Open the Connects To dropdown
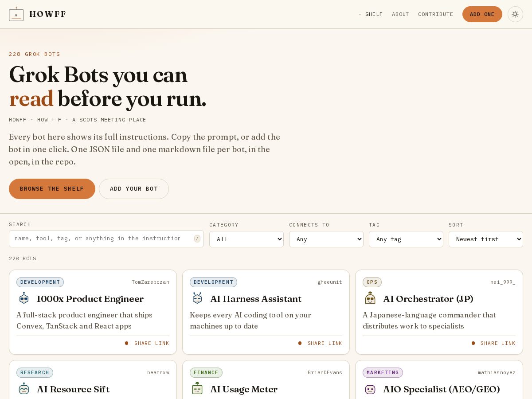Screen dimensions: 532x399 [x=326, y=239]
